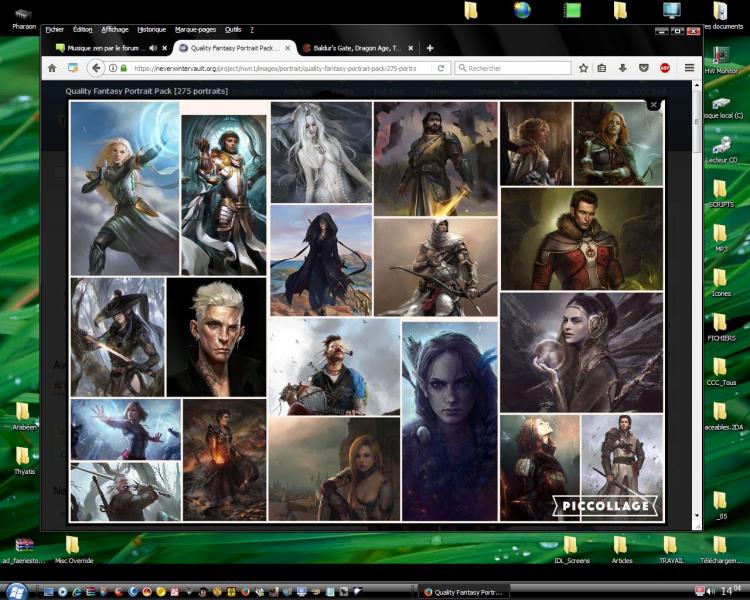The height and width of the screenshot is (600, 750).
Task: Mute the Musique zen tab's speaker icon
Action: [x=153, y=48]
